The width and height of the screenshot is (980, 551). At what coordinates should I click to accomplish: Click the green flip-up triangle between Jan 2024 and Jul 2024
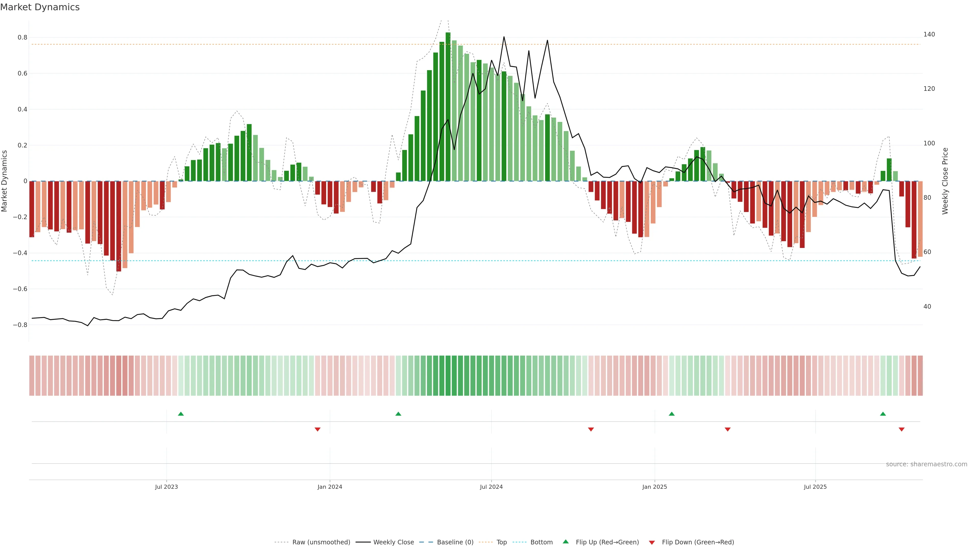pyautogui.click(x=398, y=414)
